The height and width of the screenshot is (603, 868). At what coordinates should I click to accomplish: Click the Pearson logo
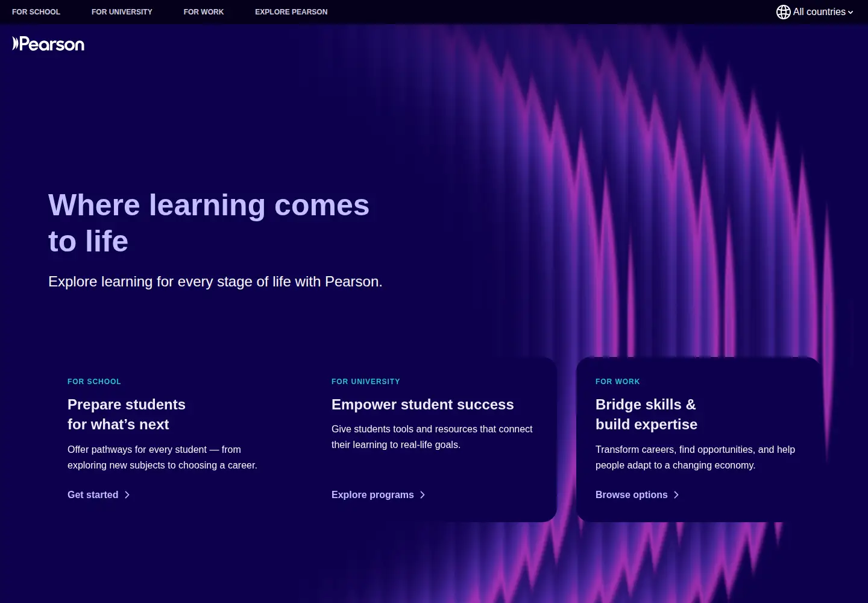[x=48, y=44]
